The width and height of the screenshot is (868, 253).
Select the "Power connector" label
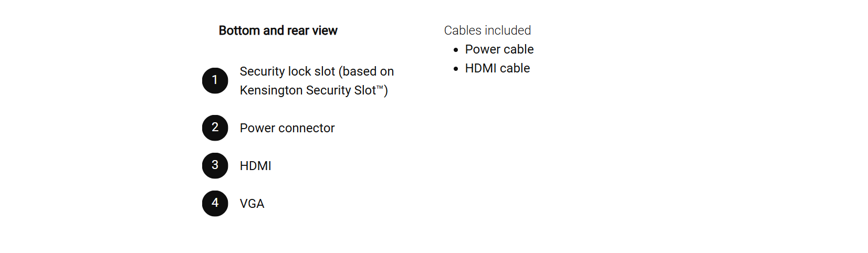[287, 128]
